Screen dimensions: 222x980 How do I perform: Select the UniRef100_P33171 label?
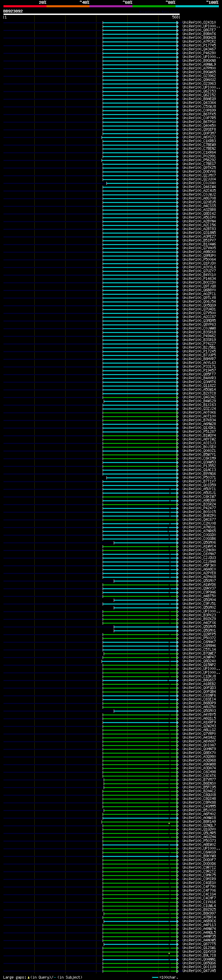(x=199, y=366)
